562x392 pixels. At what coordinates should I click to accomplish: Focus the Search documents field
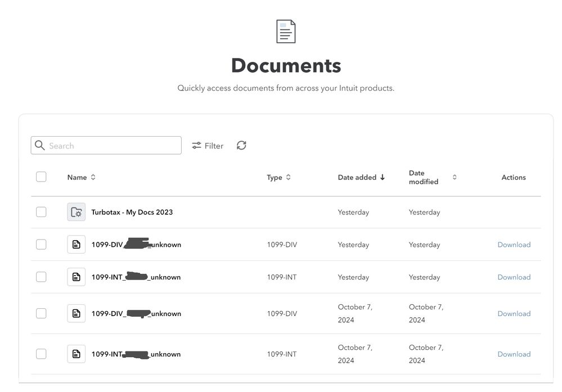tap(106, 145)
